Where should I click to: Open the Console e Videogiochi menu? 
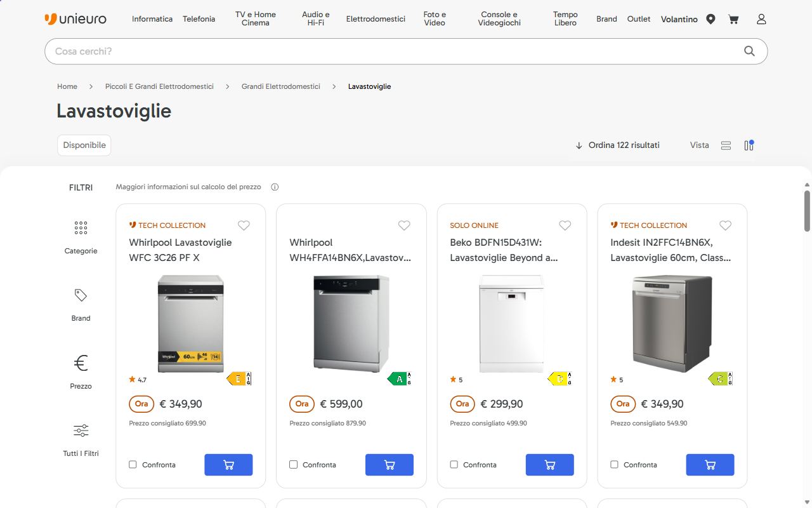click(499, 18)
